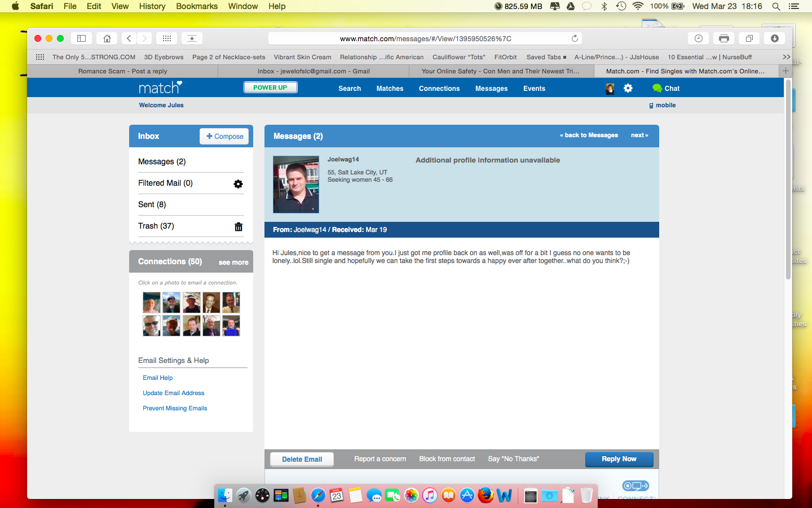The image size is (812, 508).
Task: Open the Chat bubble icon
Action: [x=657, y=88]
